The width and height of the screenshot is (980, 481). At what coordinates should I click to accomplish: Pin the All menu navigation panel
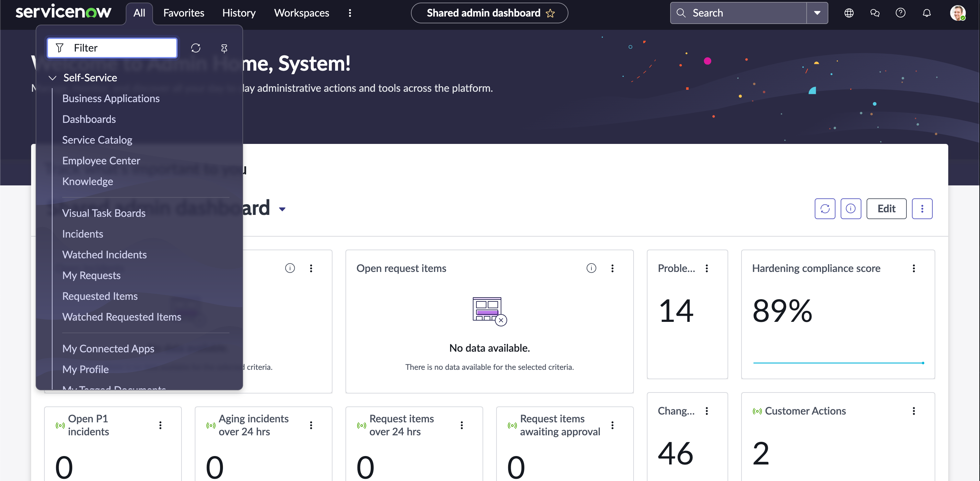click(x=224, y=48)
